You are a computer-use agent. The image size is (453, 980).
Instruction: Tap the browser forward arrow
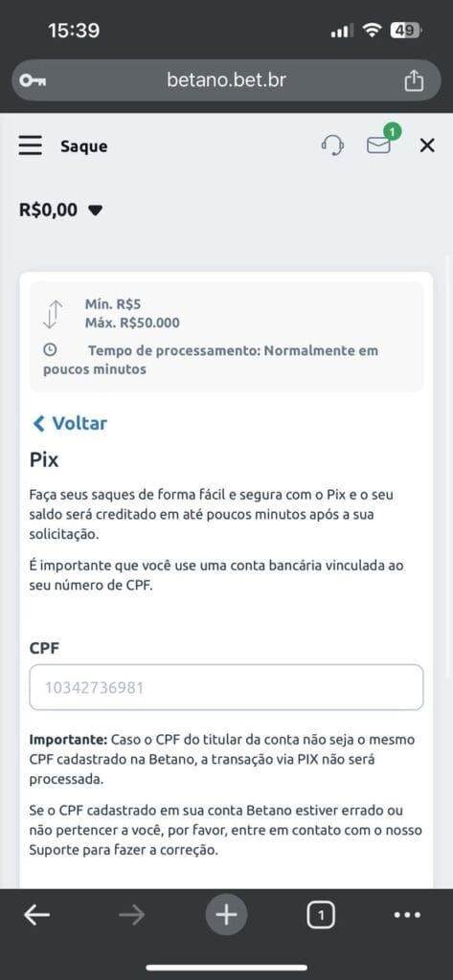tap(131, 916)
